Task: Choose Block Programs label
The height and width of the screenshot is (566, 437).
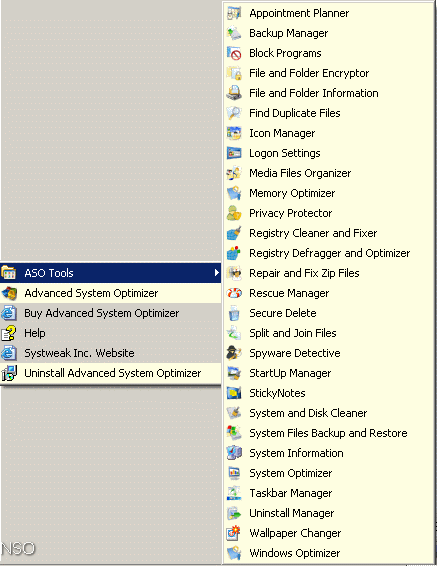Action: (x=285, y=53)
